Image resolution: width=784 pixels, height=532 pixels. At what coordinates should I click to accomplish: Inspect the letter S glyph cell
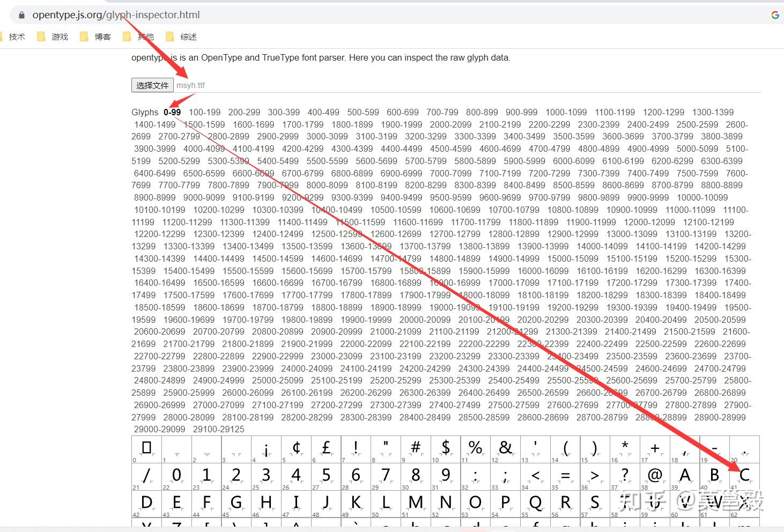click(x=595, y=504)
